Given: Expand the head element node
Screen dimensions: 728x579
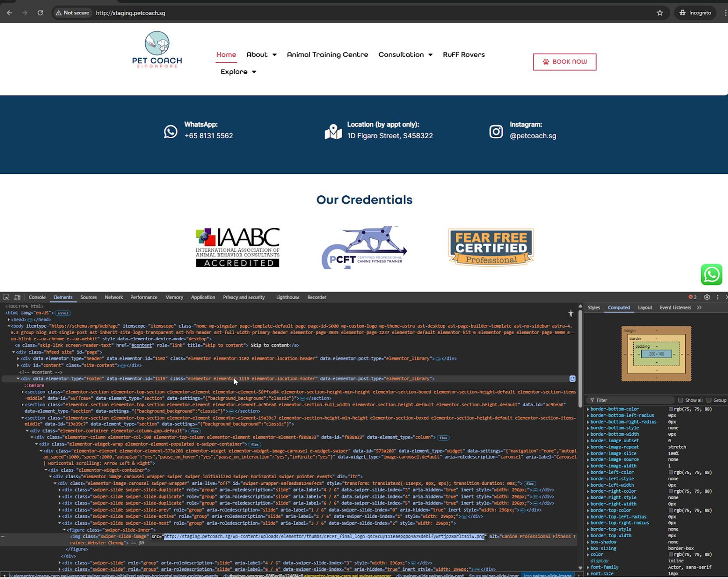Looking at the screenshot, I should 9,320.
